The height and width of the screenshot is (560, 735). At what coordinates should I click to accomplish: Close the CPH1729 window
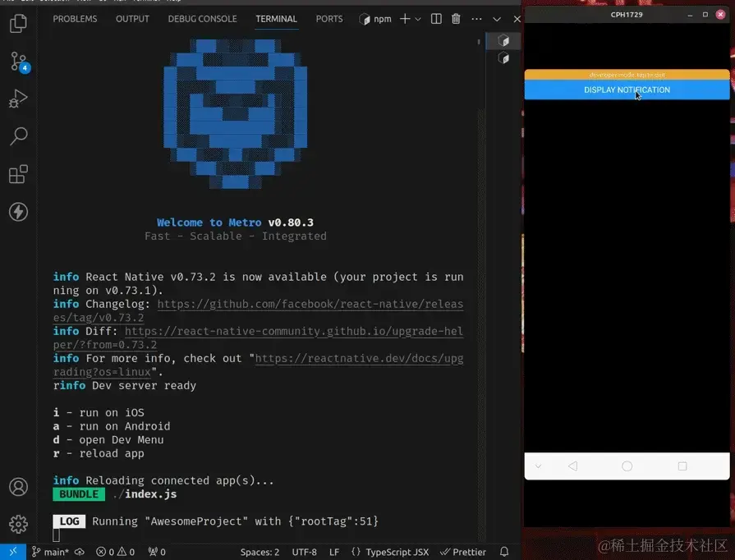pos(721,15)
